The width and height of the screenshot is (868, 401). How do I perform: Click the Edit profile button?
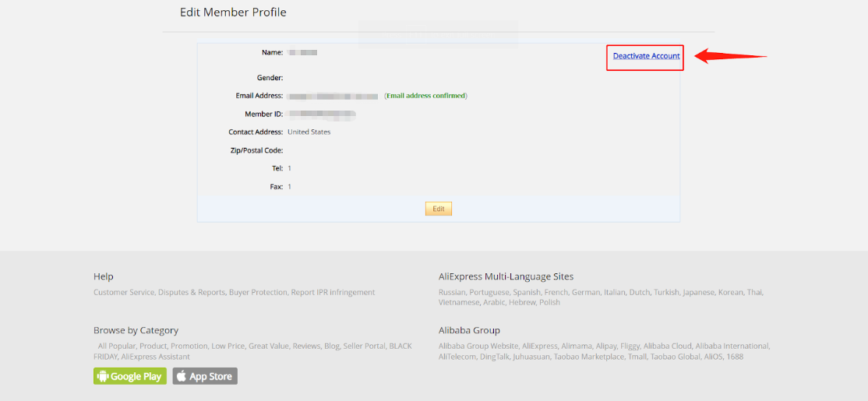pyautogui.click(x=439, y=209)
